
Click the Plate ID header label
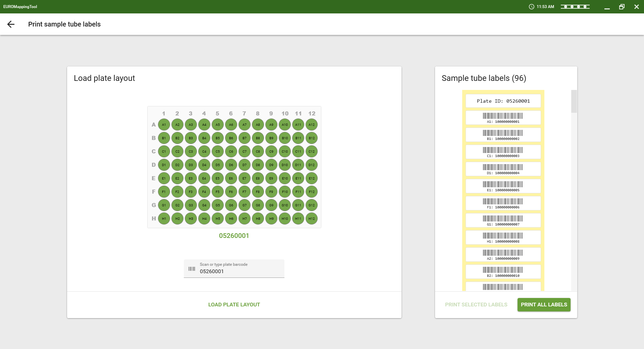coord(503,101)
